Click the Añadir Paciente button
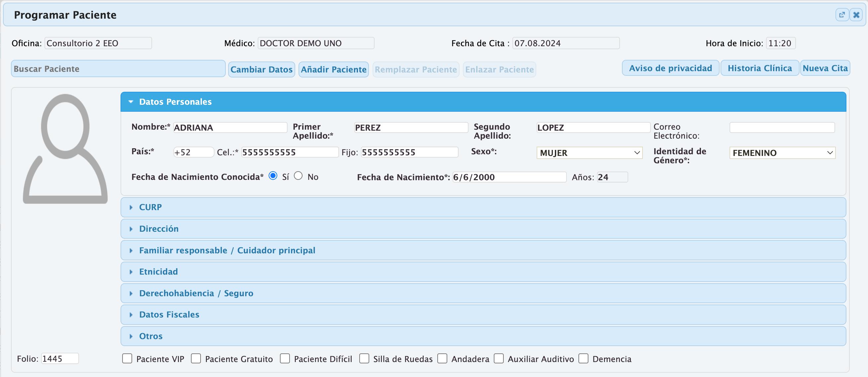The width and height of the screenshot is (868, 377). (x=334, y=69)
